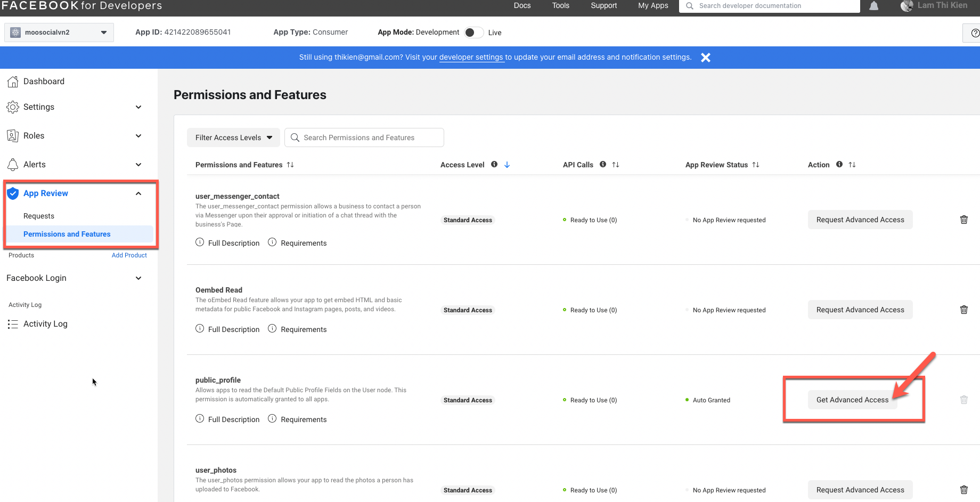Click the Settings gear icon in sidebar
Image resolution: width=980 pixels, height=502 pixels.
pyautogui.click(x=13, y=107)
